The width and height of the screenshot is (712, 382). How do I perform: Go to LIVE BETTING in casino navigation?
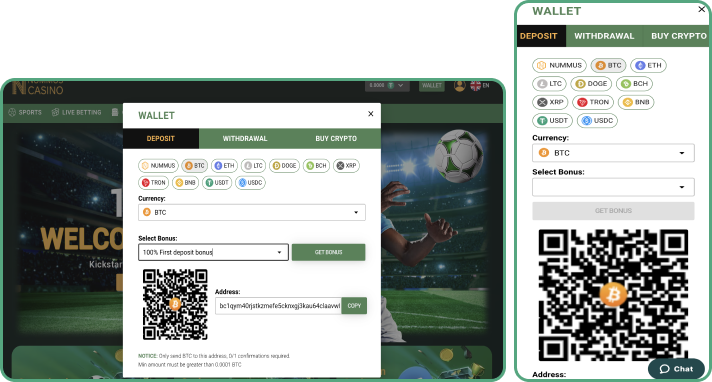76,112
